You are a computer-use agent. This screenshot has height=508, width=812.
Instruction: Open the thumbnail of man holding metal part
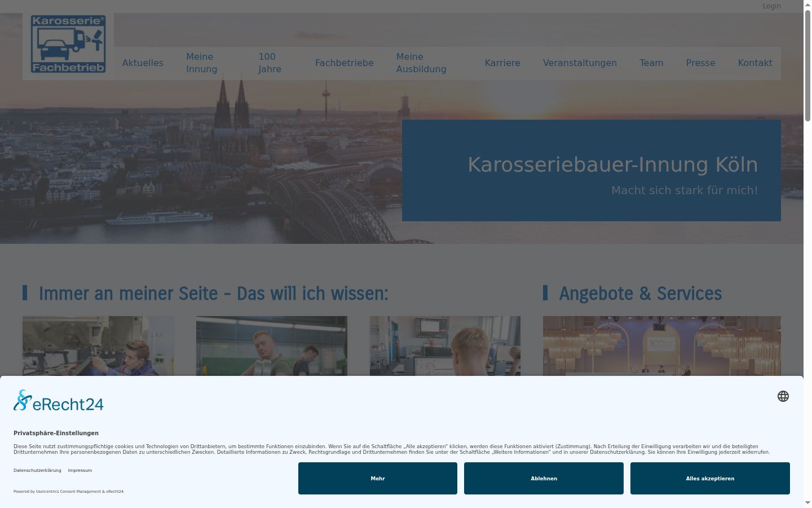[x=272, y=346]
